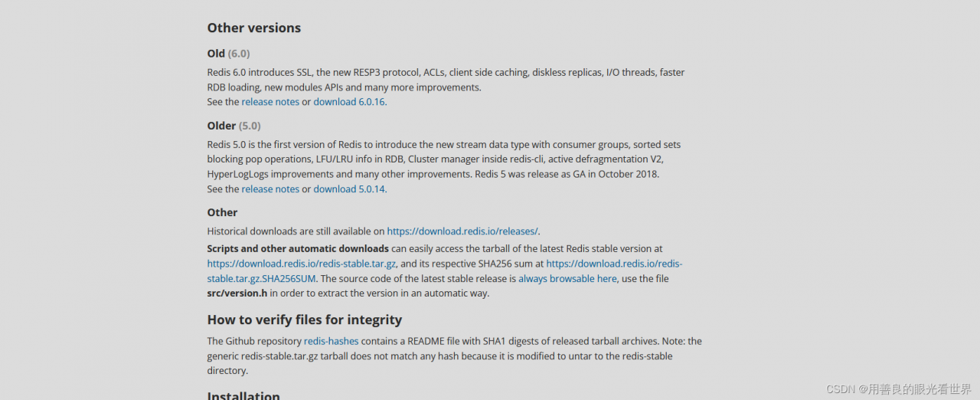
Task: Click the CSDN watermark text
Action: (x=899, y=389)
